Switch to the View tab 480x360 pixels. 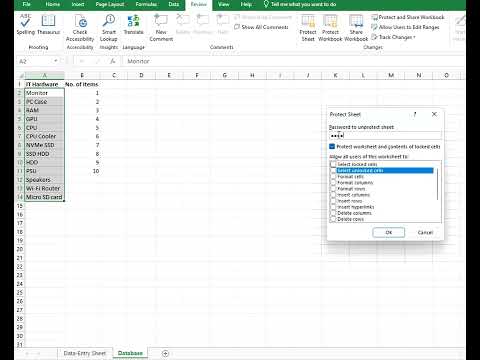coord(223,4)
